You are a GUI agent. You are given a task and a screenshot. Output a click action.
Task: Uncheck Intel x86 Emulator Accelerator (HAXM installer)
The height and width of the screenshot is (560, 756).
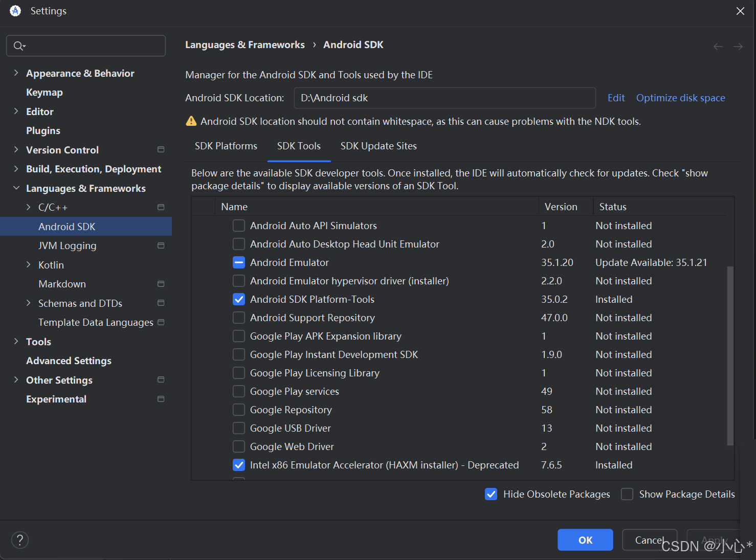click(239, 465)
